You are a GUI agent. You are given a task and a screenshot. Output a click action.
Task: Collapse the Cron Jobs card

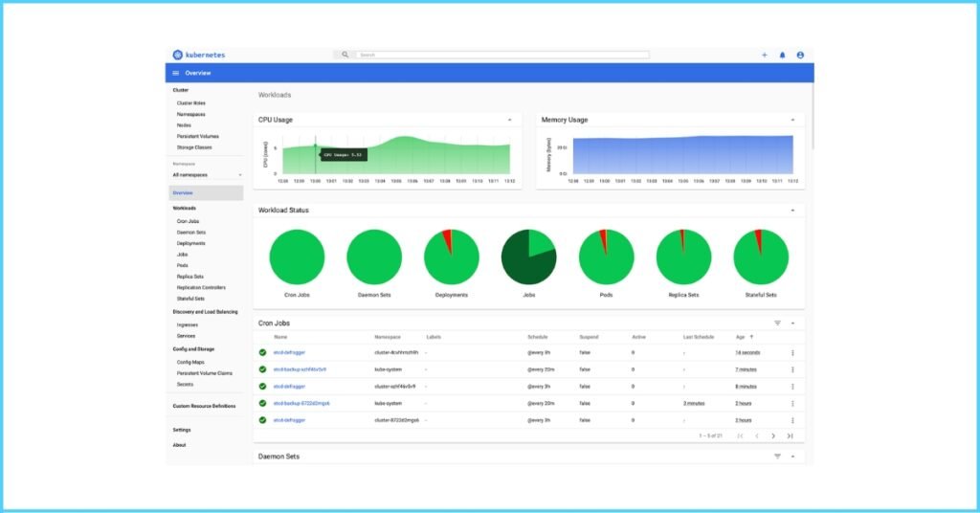click(792, 323)
